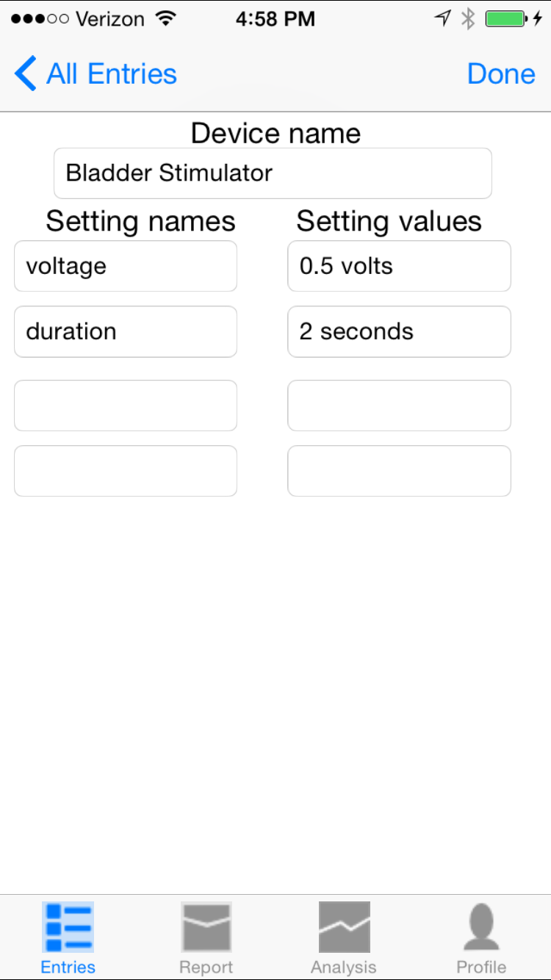Tap the Bluetooth status icon

click(x=468, y=19)
